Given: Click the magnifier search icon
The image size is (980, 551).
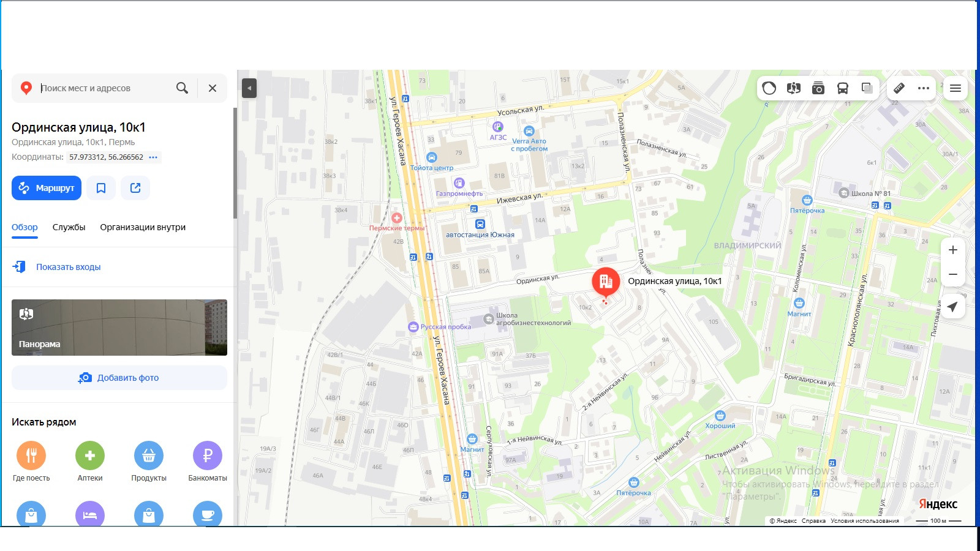Looking at the screenshot, I should point(182,88).
